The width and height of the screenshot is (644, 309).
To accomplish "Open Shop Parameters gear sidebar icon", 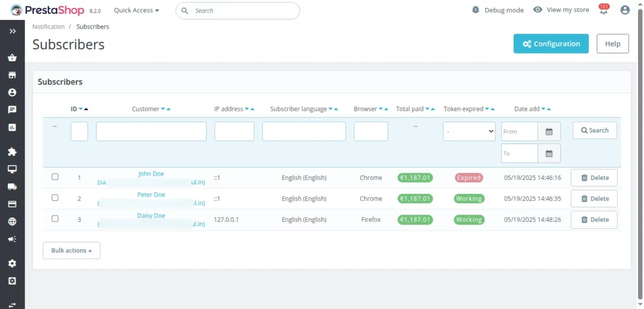I will point(12,263).
